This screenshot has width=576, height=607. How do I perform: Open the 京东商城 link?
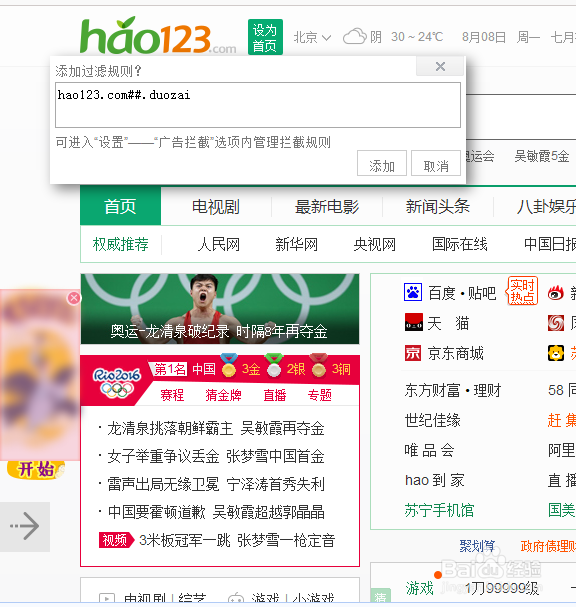coord(456,353)
